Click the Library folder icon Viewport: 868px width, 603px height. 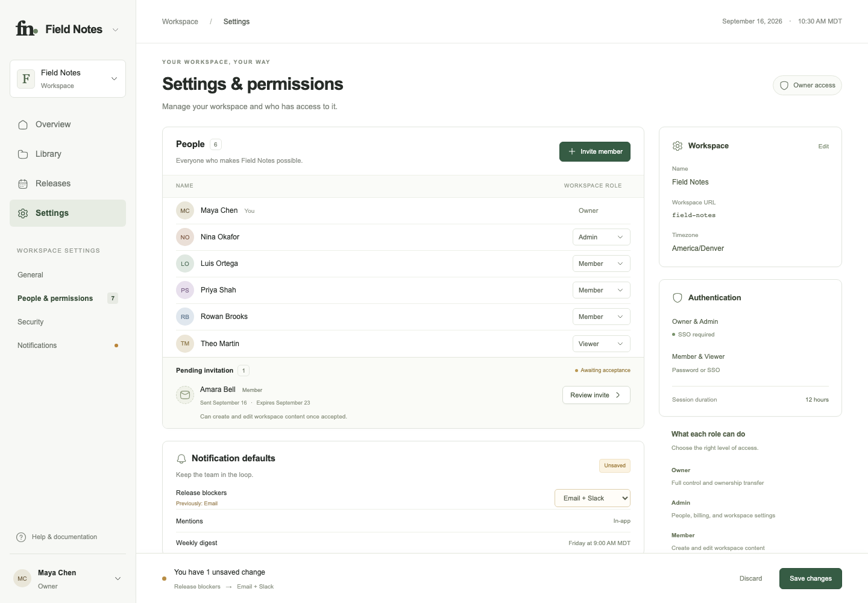[23, 154]
